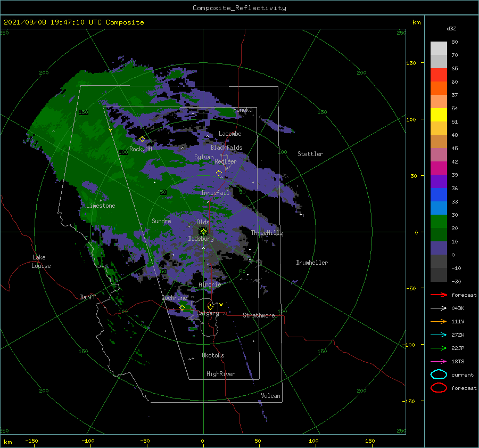Click the Sylvan label
The image size is (479, 448).
(x=204, y=157)
